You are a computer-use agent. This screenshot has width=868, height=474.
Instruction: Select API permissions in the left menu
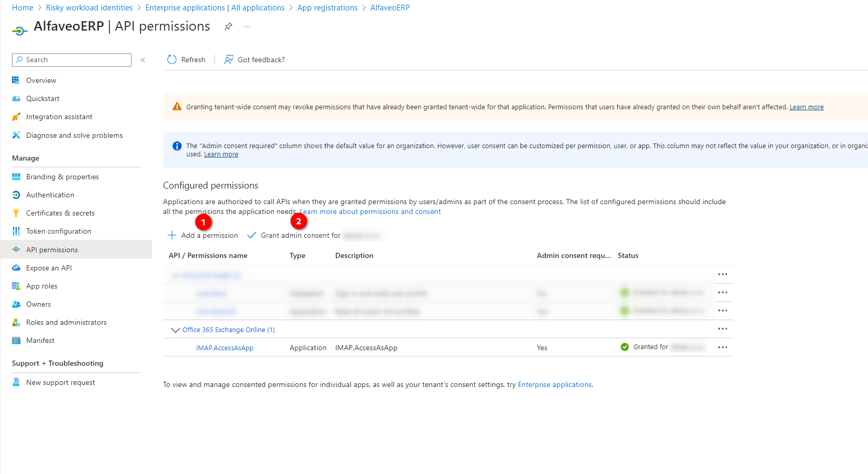[x=76, y=250]
